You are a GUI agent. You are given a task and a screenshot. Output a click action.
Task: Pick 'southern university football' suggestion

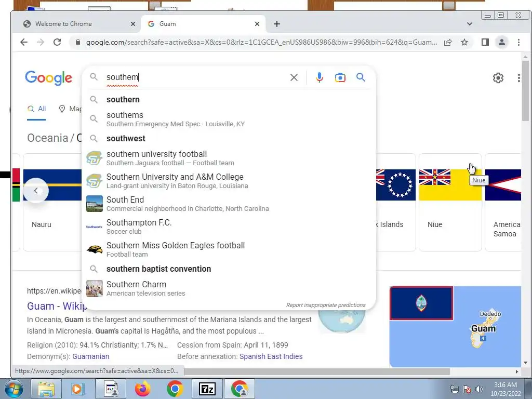[x=229, y=158]
